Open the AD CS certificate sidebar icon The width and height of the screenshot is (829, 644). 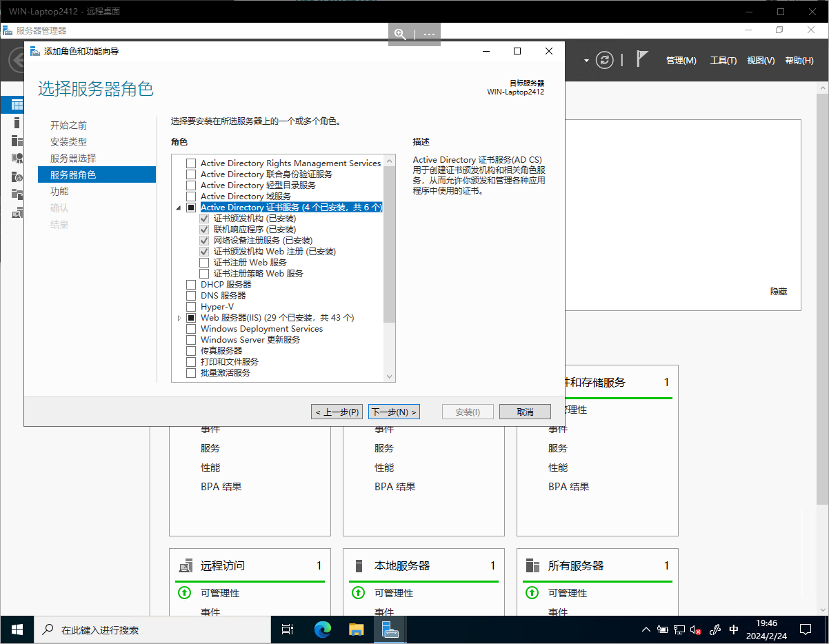(17, 159)
